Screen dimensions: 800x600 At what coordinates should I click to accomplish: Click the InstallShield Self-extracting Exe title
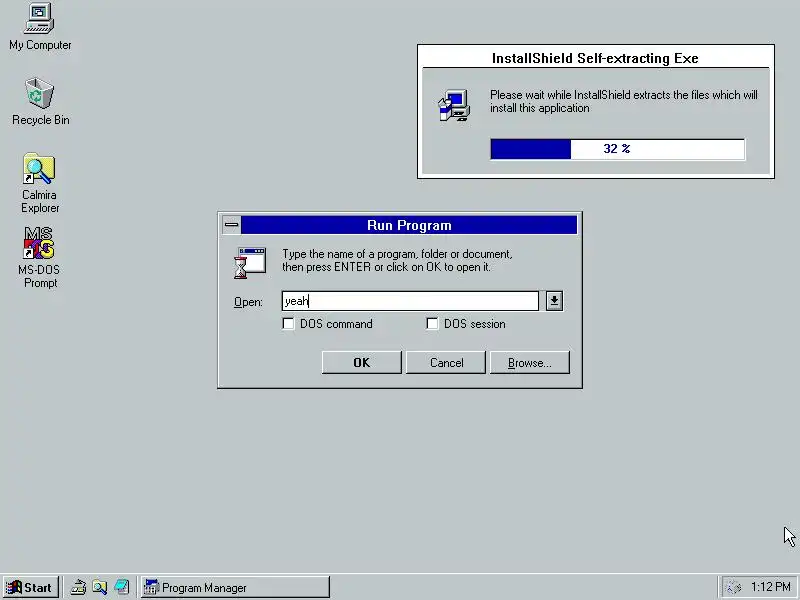[595, 58]
